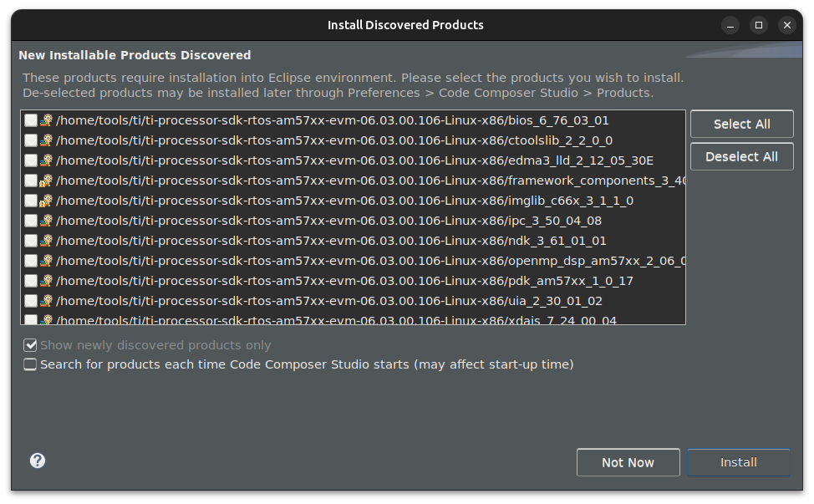Toggle Show newly discovered products only
The height and width of the screenshot is (504, 814).
[31, 345]
